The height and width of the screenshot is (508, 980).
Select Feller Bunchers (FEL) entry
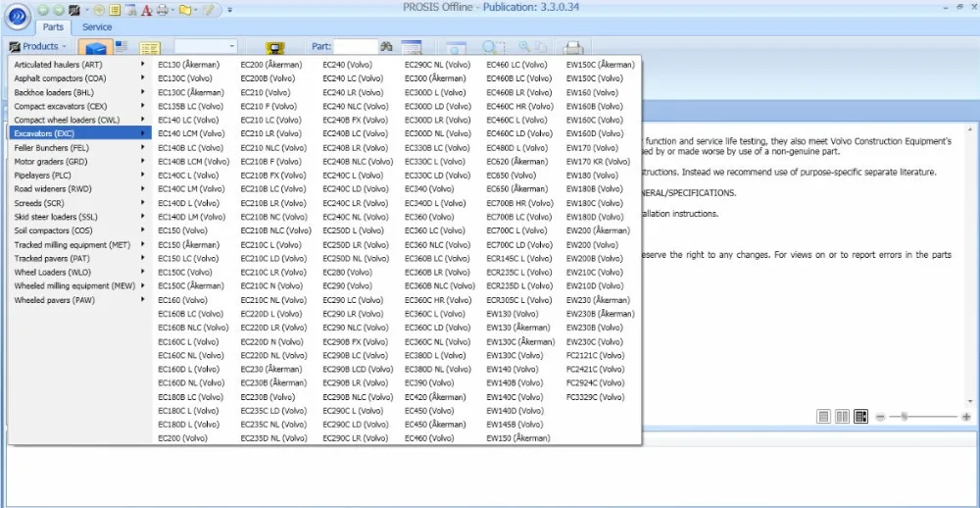pos(80,148)
